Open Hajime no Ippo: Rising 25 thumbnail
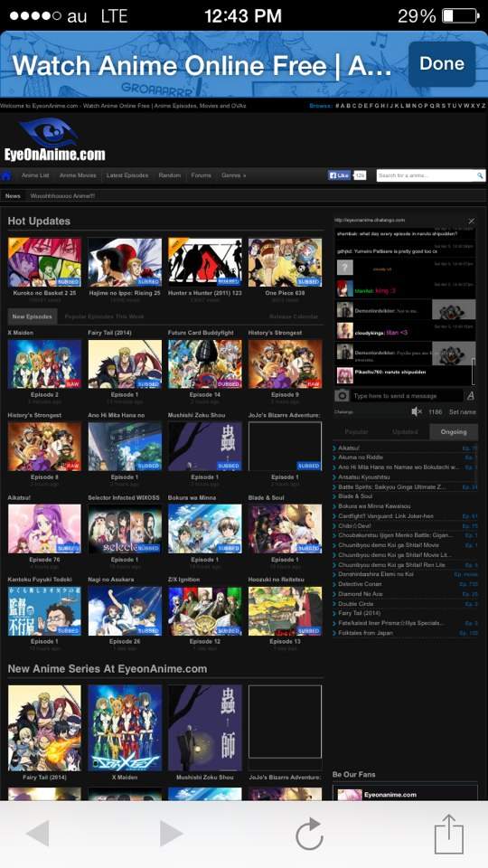The width and height of the screenshot is (488, 868). click(x=125, y=262)
